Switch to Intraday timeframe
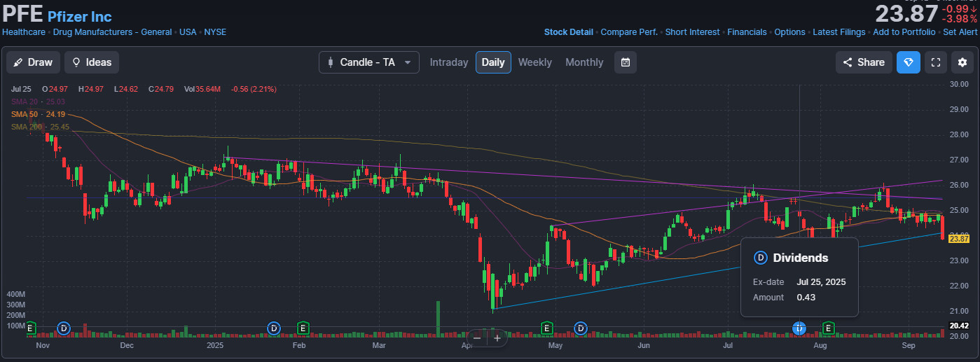980x362 pixels. 449,62
